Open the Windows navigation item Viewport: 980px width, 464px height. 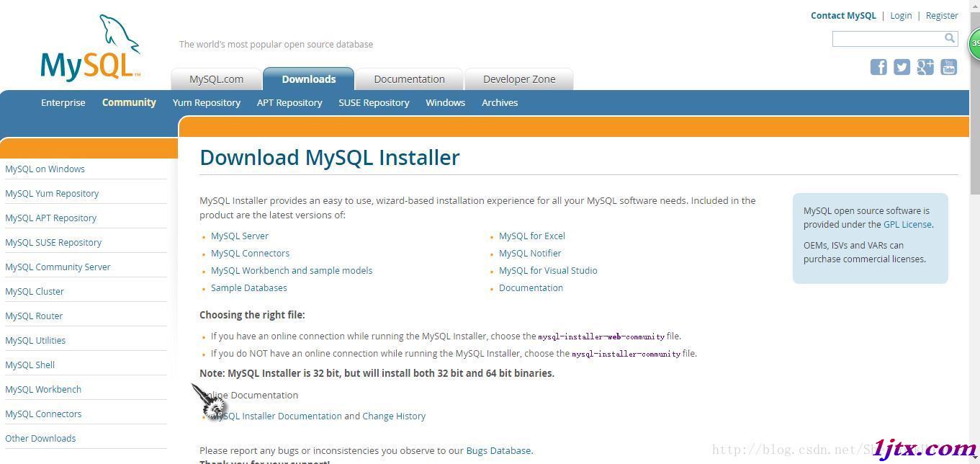click(x=445, y=102)
